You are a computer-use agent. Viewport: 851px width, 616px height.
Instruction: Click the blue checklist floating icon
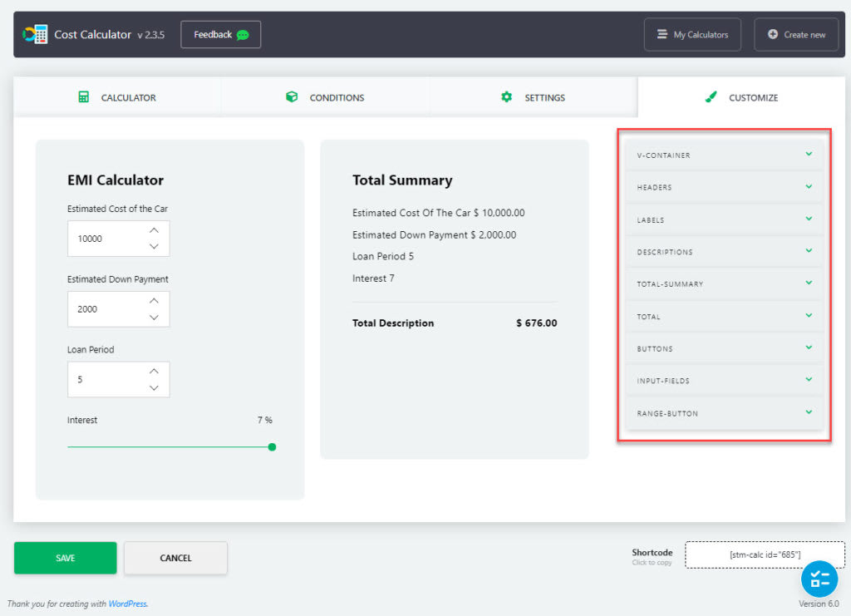(x=819, y=579)
